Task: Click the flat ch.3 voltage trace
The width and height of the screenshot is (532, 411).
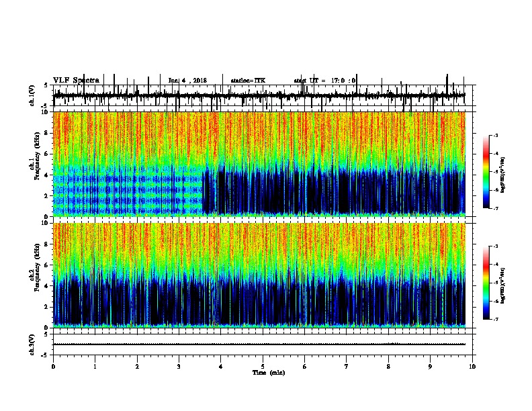Action: tap(259, 345)
